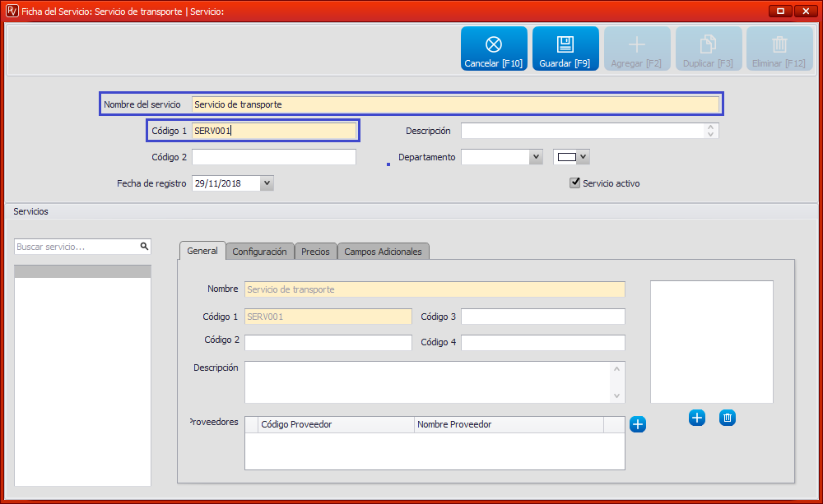Viewport: 823px width, 504px height.
Task: Open the color picker dropdown arrow
Action: [x=584, y=156]
